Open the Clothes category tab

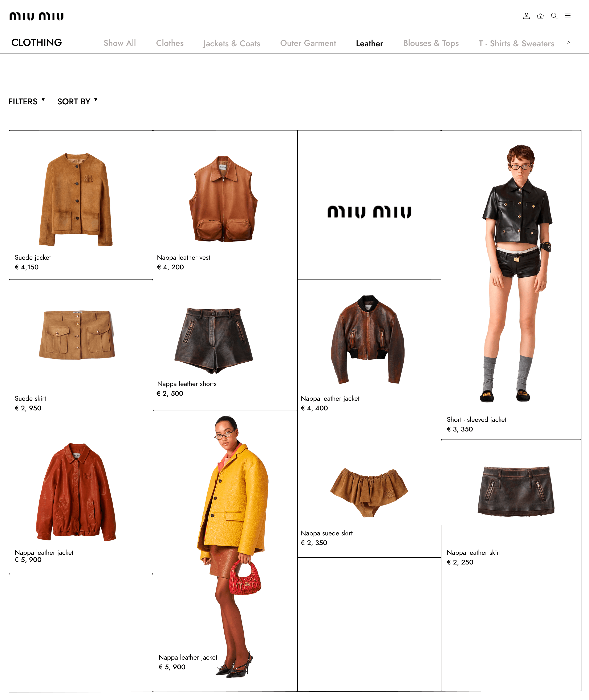[x=170, y=43]
